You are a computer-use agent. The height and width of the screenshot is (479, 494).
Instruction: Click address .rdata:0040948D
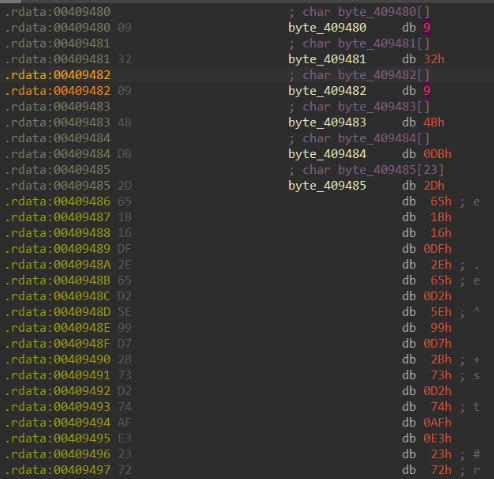pyautogui.click(x=57, y=312)
